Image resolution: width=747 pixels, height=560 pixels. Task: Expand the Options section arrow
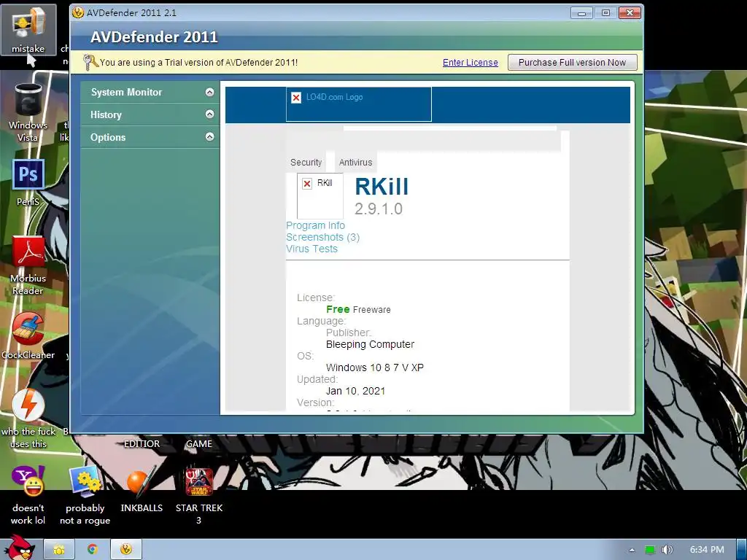pyautogui.click(x=209, y=136)
